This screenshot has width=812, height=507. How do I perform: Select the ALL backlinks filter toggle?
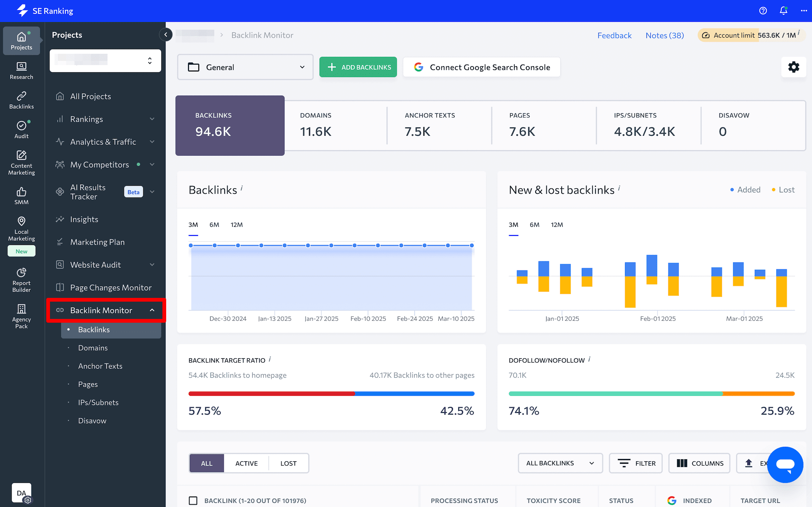point(206,463)
